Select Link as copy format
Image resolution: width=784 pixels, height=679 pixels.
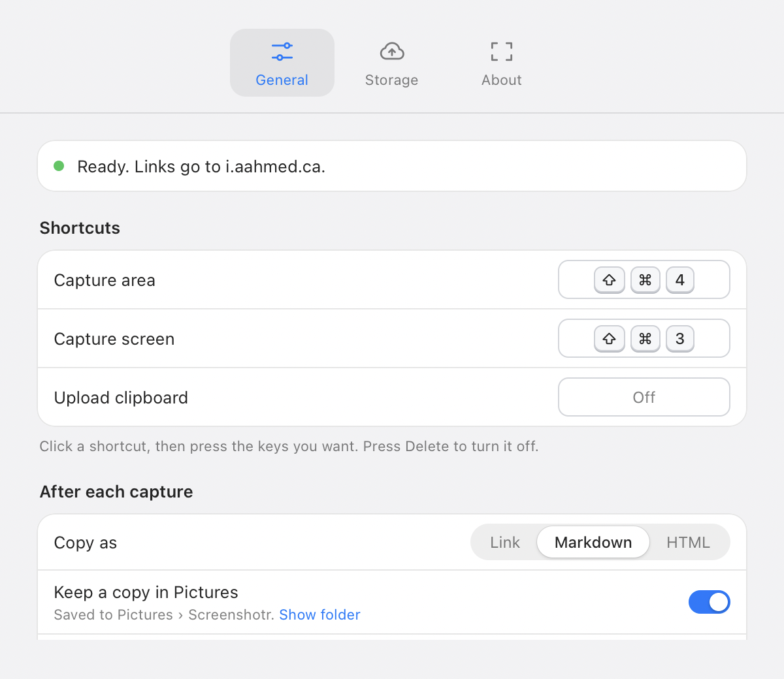coord(505,542)
